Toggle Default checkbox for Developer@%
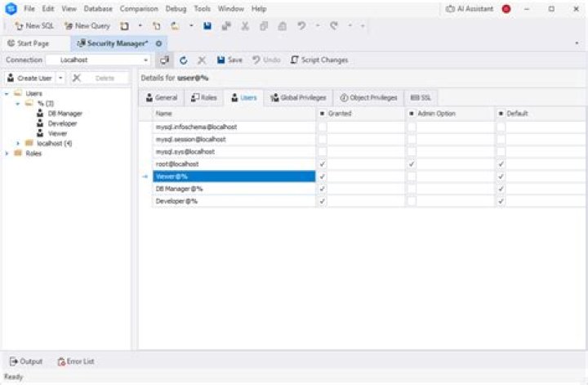Viewport: 588px width, 385px height. (501, 201)
